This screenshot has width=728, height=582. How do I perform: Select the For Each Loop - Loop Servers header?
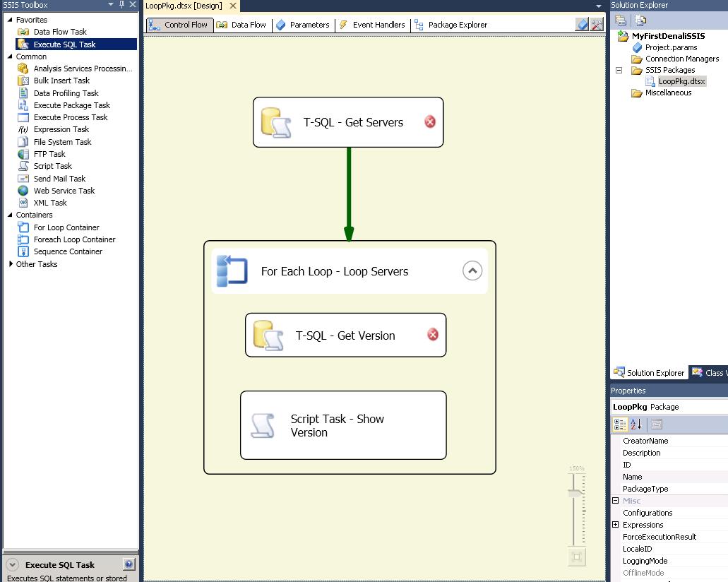[349, 271]
